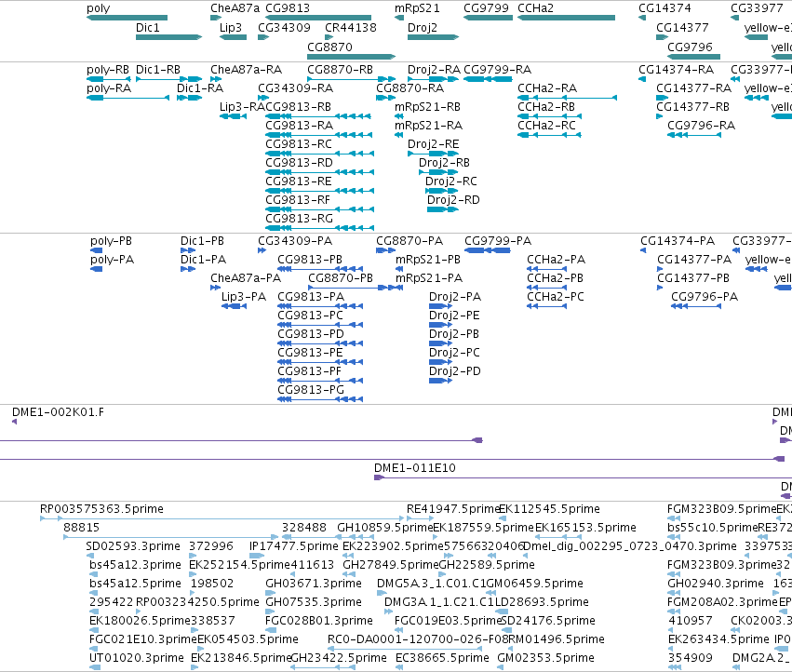Select the poly gene feature bar
Viewport: 792px width, 672px height.
(x=127, y=18)
